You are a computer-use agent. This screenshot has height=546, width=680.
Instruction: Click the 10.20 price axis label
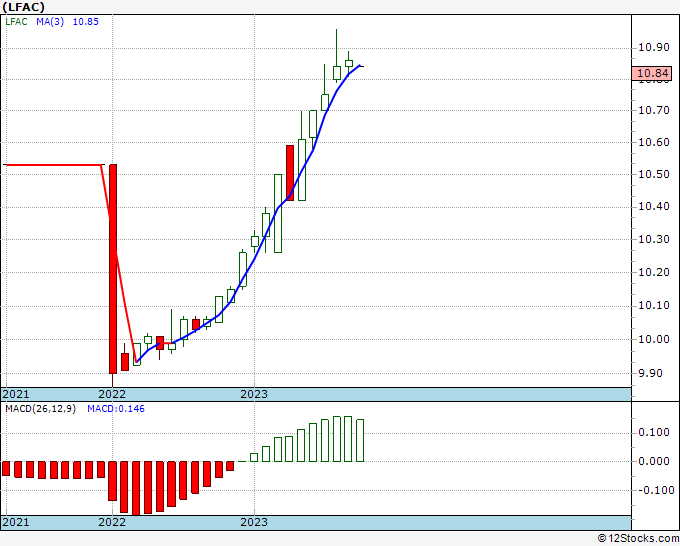pyautogui.click(x=654, y=272)
